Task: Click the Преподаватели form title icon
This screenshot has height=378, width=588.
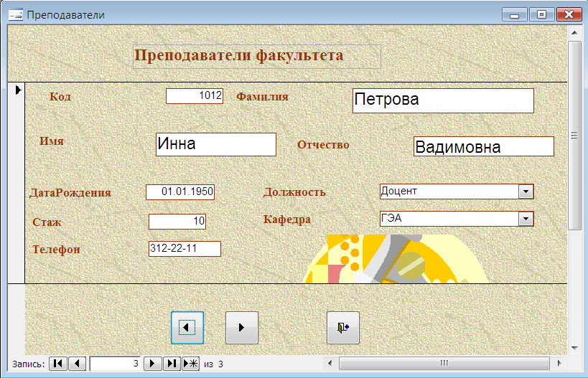Action: pos(15,14)
